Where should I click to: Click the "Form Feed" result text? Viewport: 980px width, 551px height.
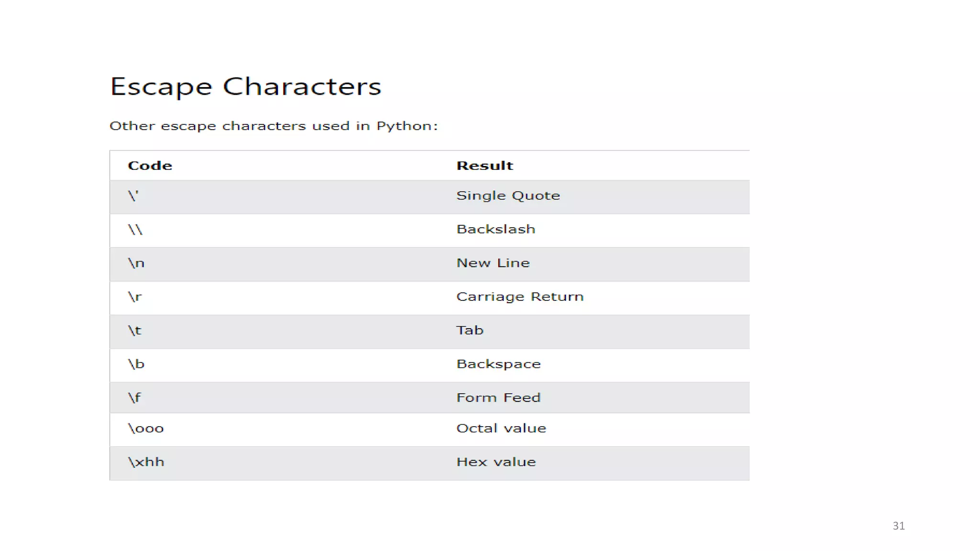coord(498,398)
